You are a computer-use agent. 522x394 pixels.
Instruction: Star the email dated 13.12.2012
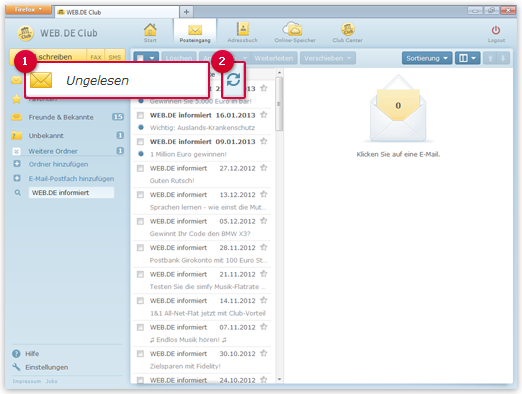click(264, 194)
